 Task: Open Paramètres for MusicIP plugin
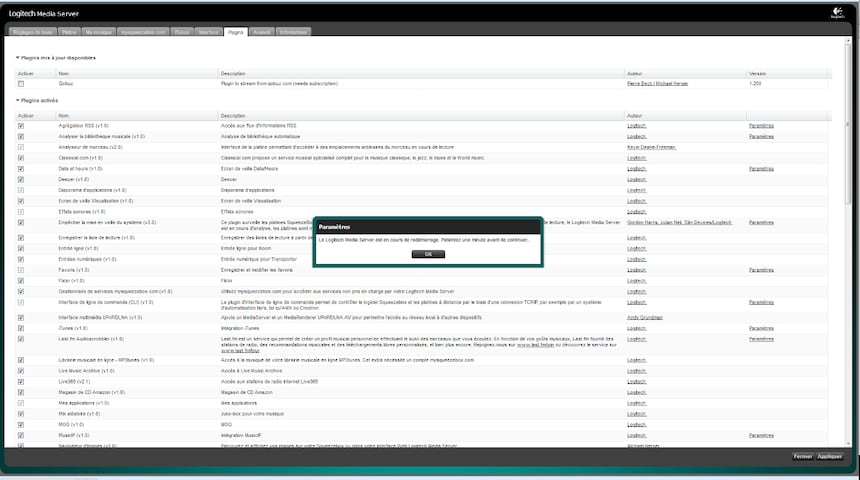tap(761, 436)
